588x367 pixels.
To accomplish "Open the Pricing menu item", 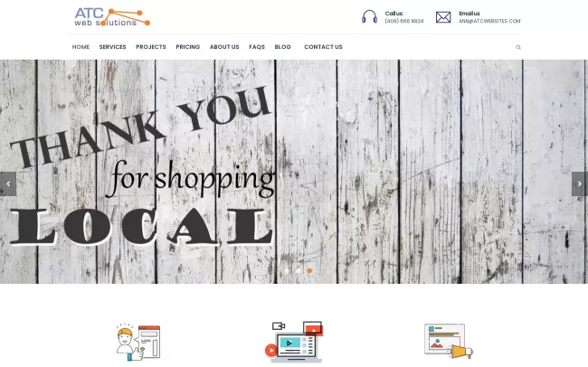I will pos(188,47).
